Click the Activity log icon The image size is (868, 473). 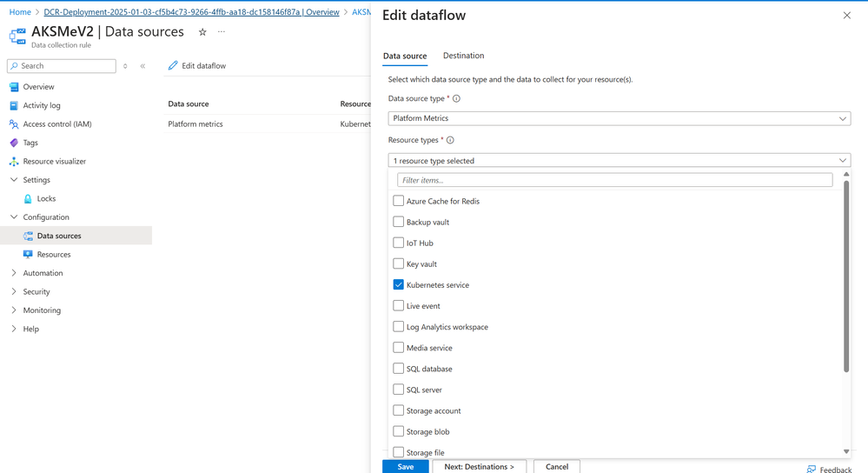[x=14, y=105]
